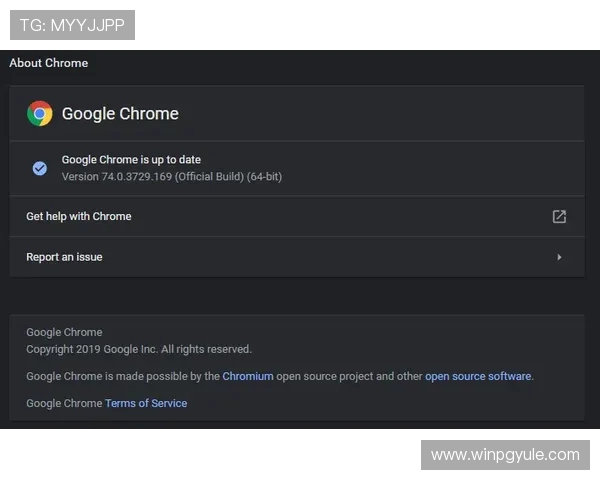Image resolution: width=600 pixels, height=480 pixels.
Task: Click the About Chrome page heading
Action: point(49,63)
